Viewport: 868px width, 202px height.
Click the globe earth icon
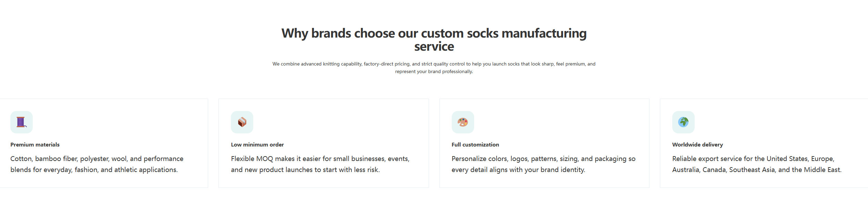[683, 122]
